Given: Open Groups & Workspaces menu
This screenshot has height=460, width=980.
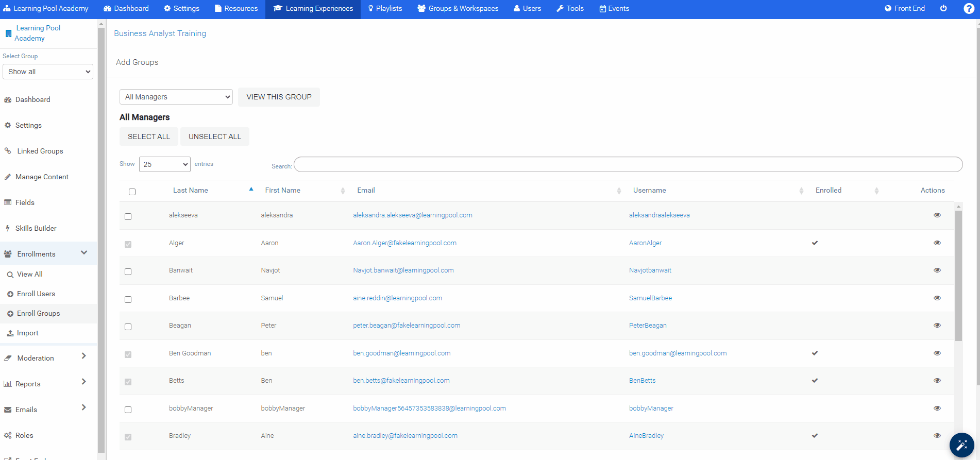Looking at the screenshot, I should pos(458,9).
